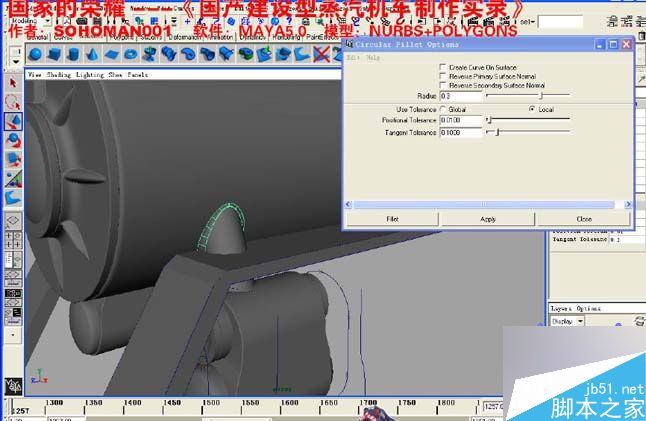646x421 pixels.
Task: Click the Radius input field
Action: [461, 96]
